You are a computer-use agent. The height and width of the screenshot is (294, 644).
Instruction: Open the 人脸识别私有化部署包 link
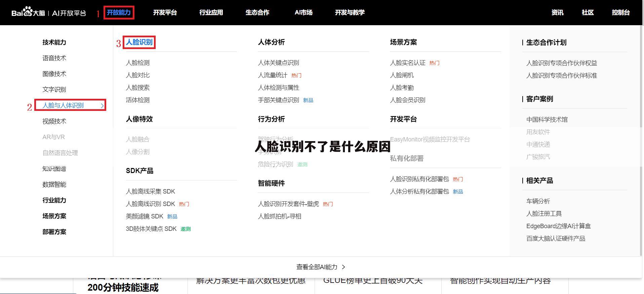tap(419, 179)
